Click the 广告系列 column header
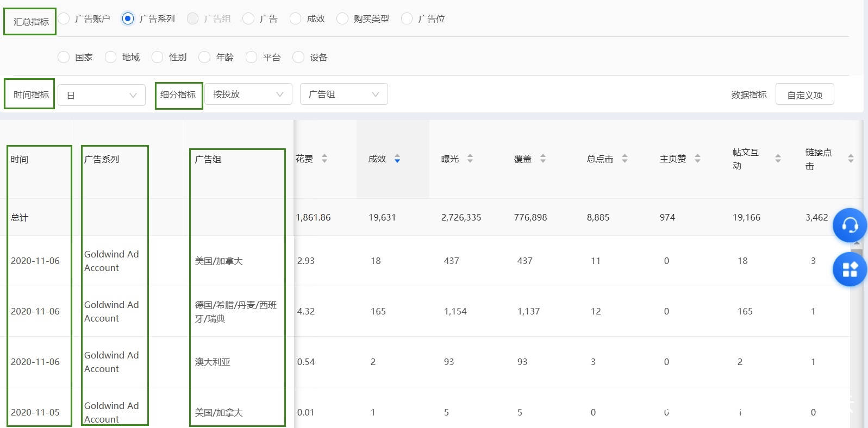The width and height of the screenshot is (868, 428). tap(102, 159)
